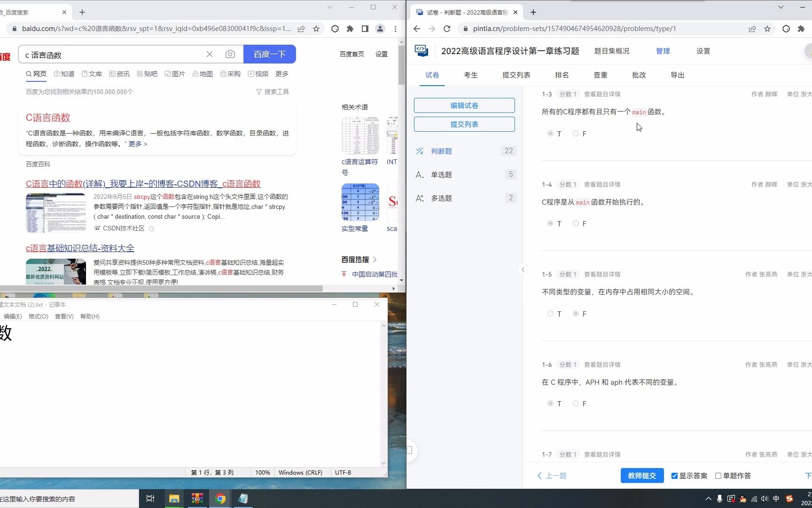
Task: Select T for question 1-6
Action: (550, 404)
